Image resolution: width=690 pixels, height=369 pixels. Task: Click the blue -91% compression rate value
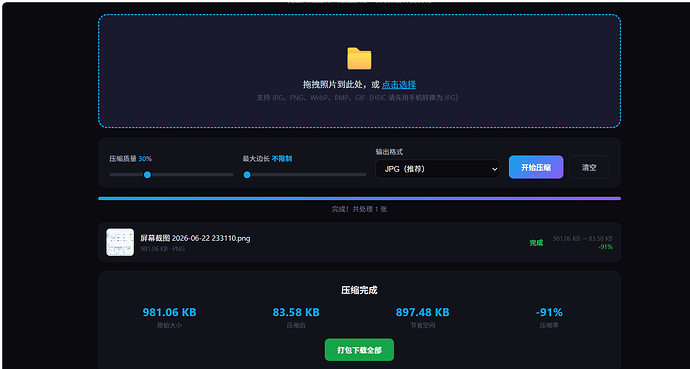[549, 312]
